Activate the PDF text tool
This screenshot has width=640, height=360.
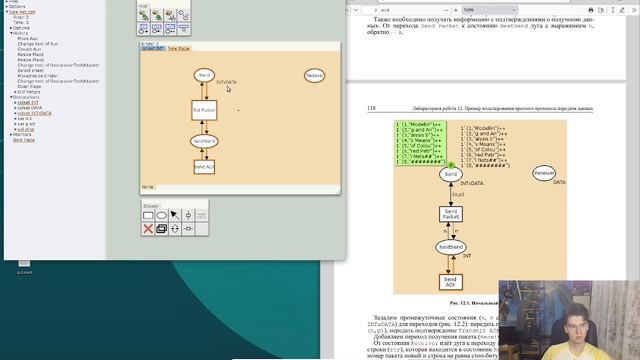[613, 10]
